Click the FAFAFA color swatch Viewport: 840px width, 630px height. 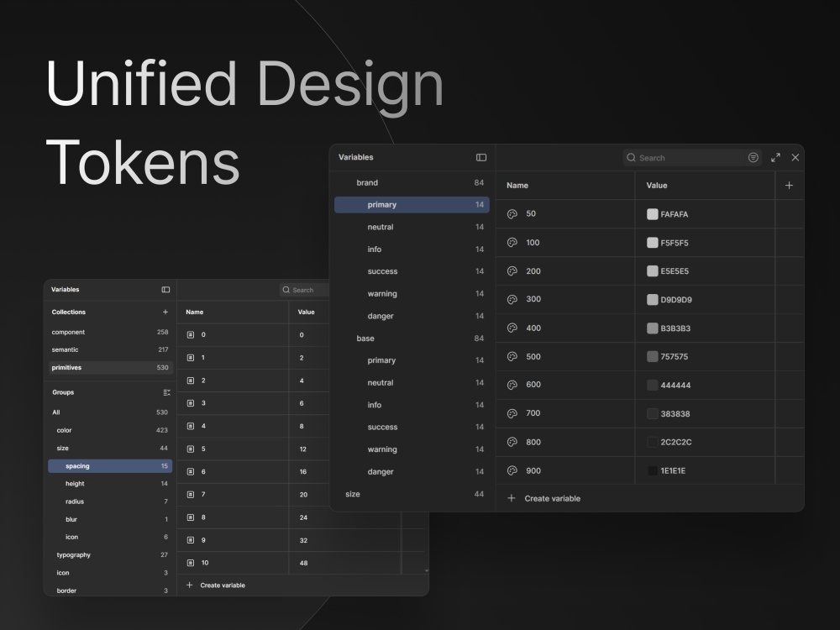pyautogui.click(x=652, y=214)
